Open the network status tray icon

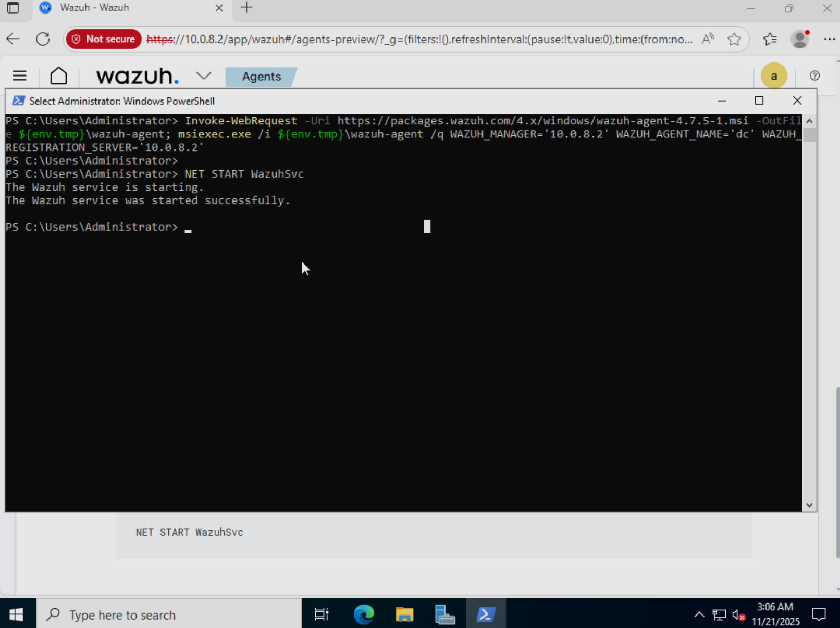point(719,615)
